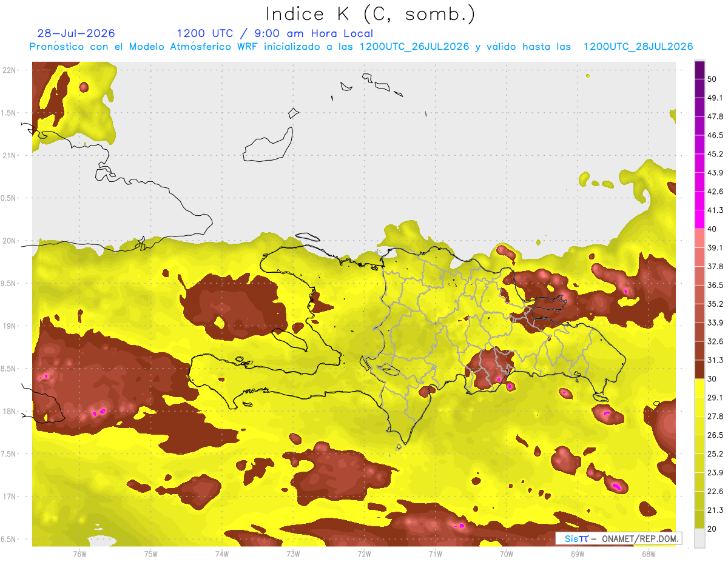Click colorbar value "39.1"
The width and height of the screenshot is (728, 562).
click(715, 247)
